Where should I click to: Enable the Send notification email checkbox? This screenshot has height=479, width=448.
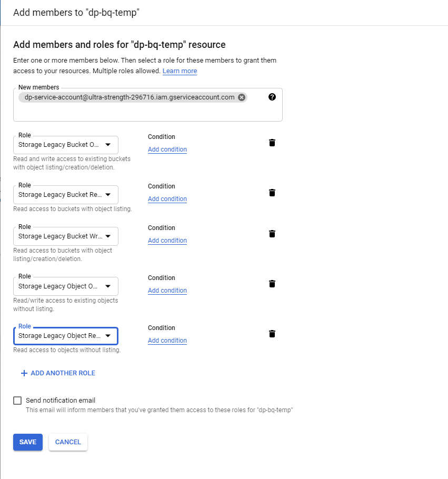click(17, 401)
